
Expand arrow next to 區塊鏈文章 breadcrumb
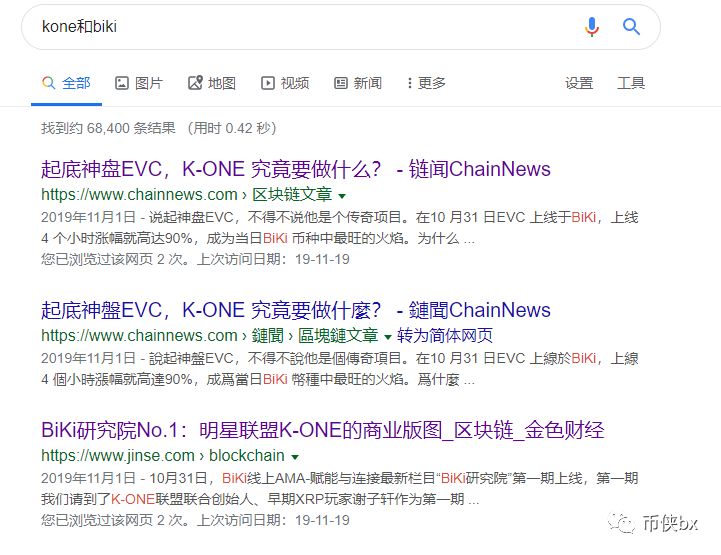[x=388, y=337]
